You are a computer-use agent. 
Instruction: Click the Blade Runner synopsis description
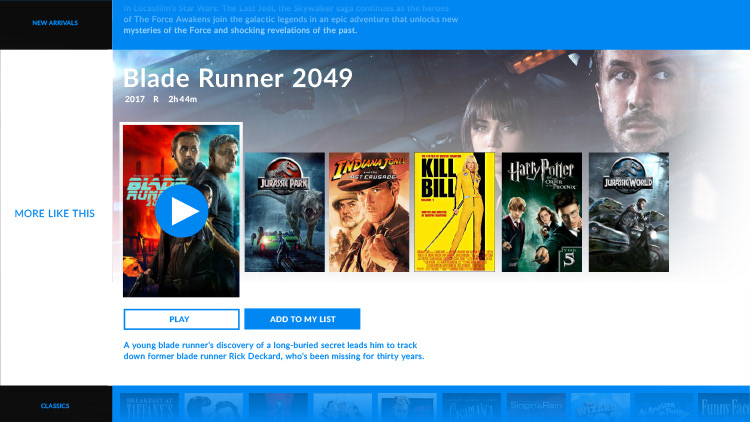tap(274, 351)
